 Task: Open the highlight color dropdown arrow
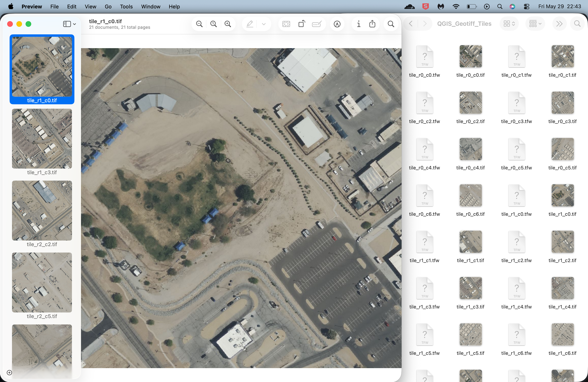point(264,24)
